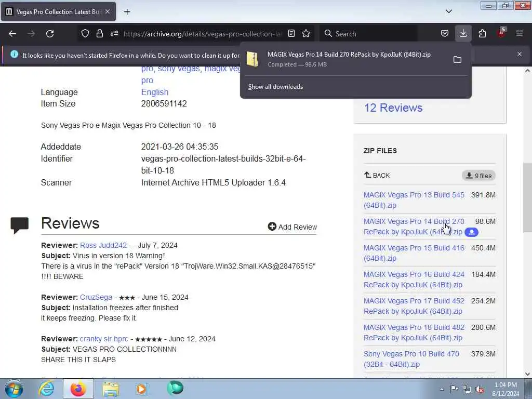The width and height of the screenshot is (532, 399).
Task: Open the Firefox hamburger menu
Action: pos(520,33)
